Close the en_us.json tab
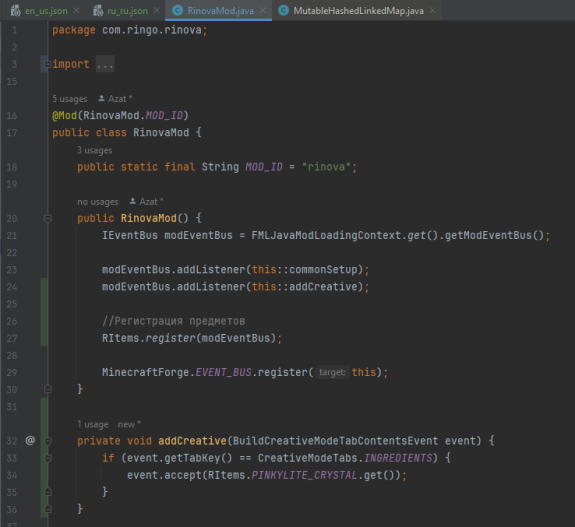Screen dimensions: 575x527 coord(76,11)
